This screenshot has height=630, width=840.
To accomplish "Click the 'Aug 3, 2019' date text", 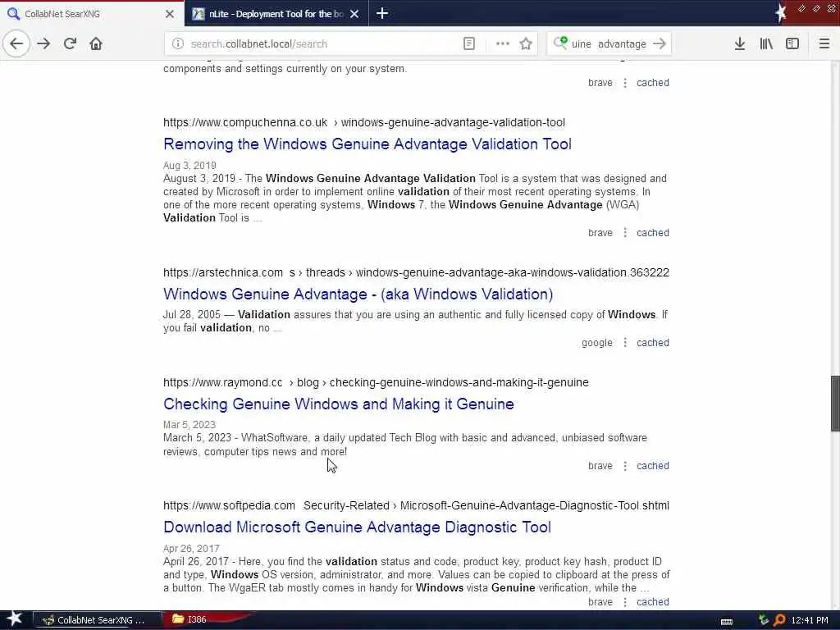I will click(x=189, y=166).
